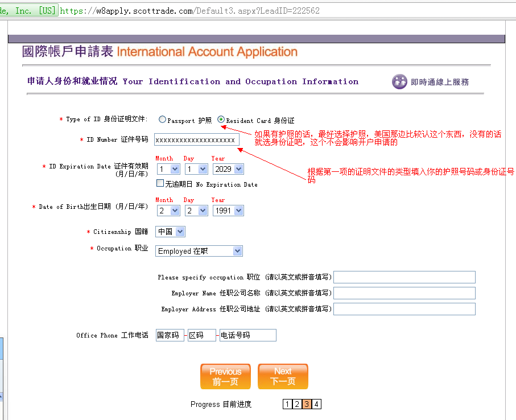This screenshot has height=420, width=516.
Task: Click the Employer Address 任职公司地址 field
Action: 404,309
